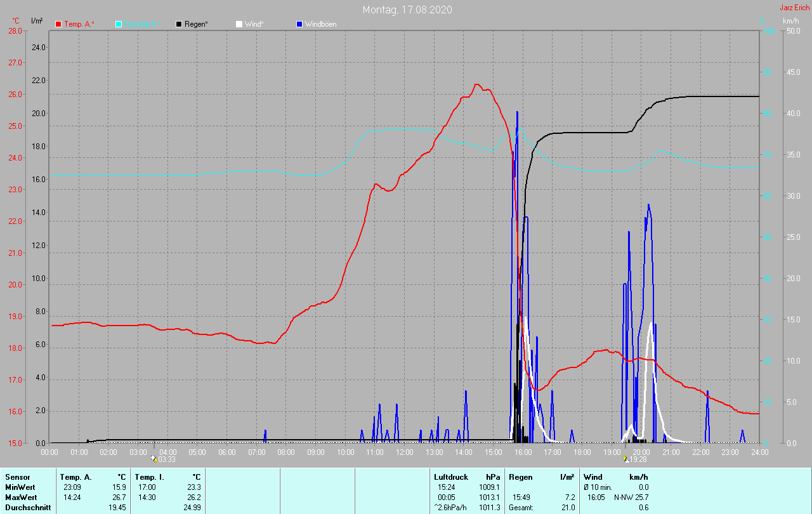Image resolution: width=812 pixels, height=514 pixels.
Task: Click the '12:00' time axis label
Action: click(405, 452)
